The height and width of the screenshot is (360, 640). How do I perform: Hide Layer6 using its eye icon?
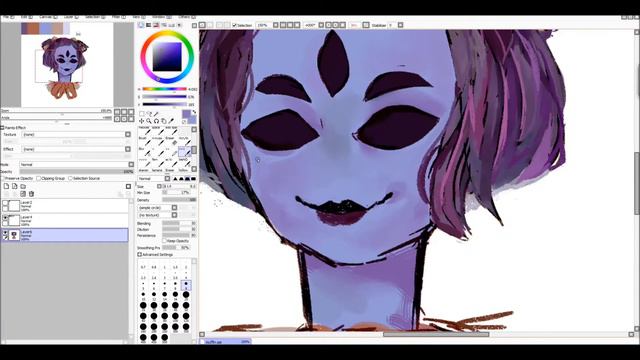[x=5, y=233]
